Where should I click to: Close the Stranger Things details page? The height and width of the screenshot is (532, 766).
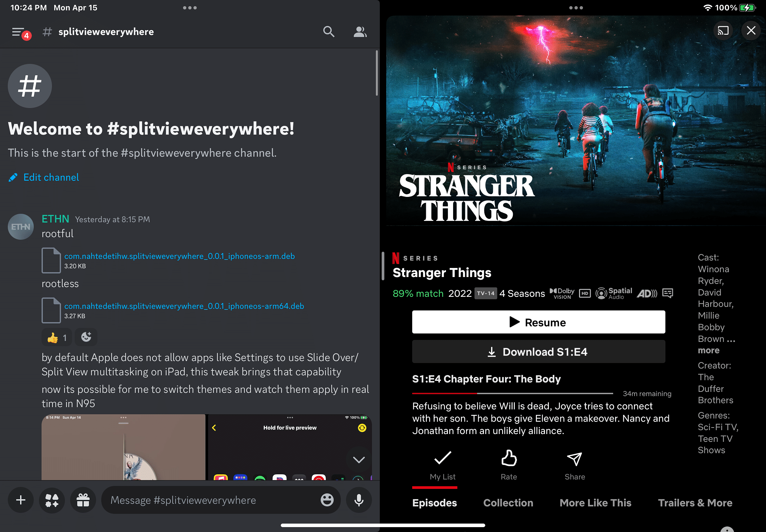[751, 31]
